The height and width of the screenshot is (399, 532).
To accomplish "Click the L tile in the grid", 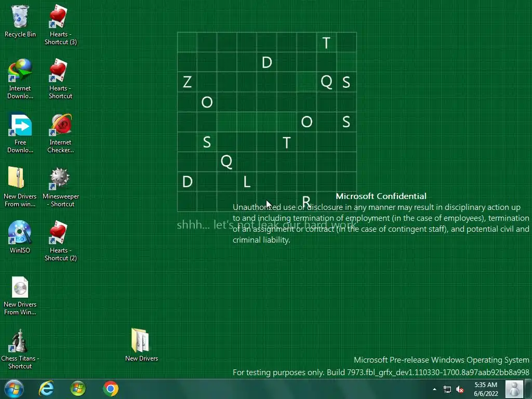I will pyautogui.click(x=247, y=182).
